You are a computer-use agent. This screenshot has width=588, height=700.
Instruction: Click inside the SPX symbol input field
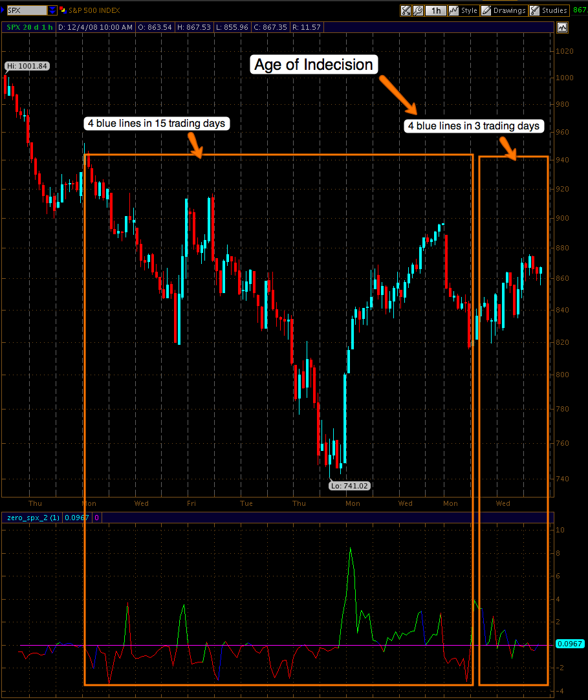27,10
